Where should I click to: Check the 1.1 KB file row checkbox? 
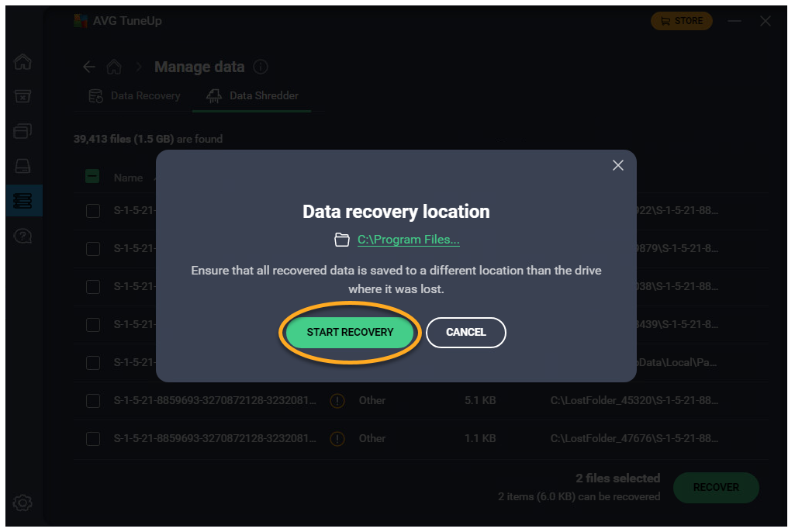(x=93, y=439)
